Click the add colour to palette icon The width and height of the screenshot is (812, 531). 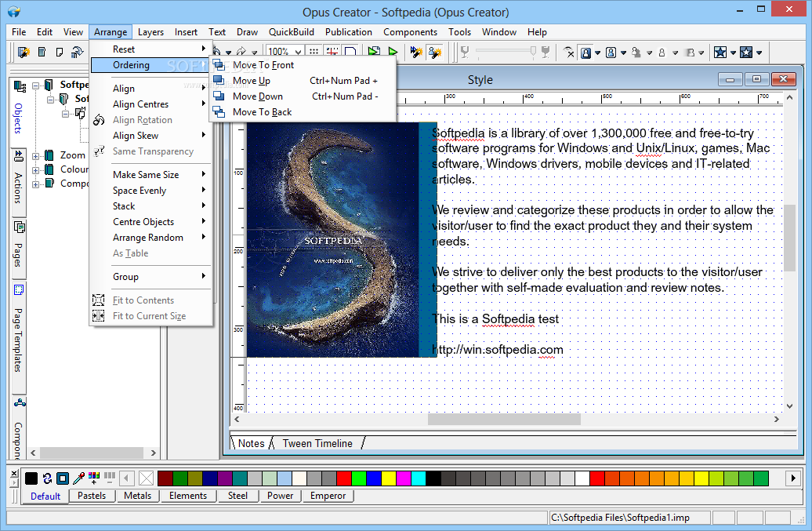[94, 477]
